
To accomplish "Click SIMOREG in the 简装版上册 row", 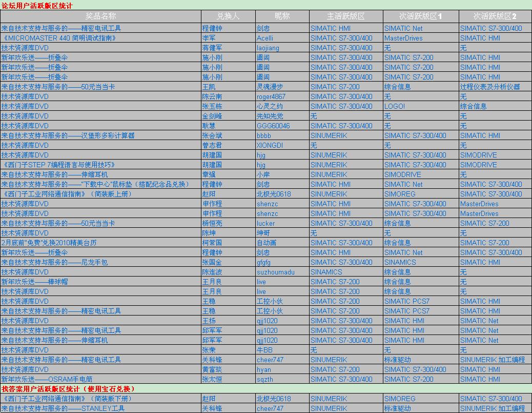I will tap(400, 194).
